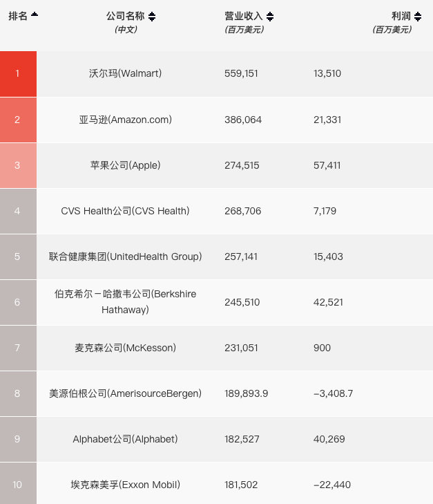
Task: Click sort arrows beside 利润
Action: coord(418,17)
